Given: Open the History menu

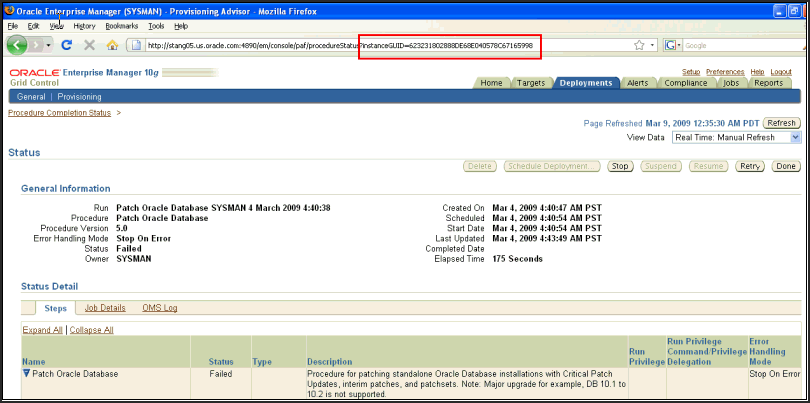Looking at the screenshot, I should pos(84,26).
